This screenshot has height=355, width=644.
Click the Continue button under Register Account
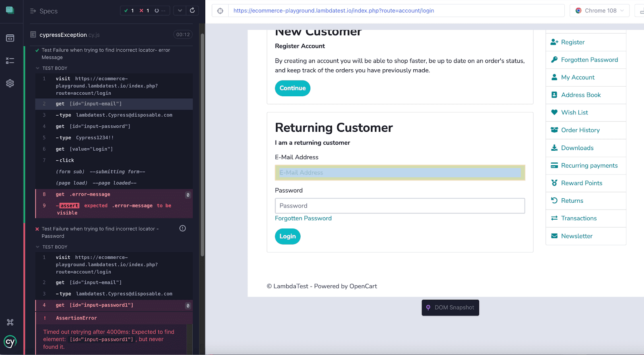tap(293, 88)
